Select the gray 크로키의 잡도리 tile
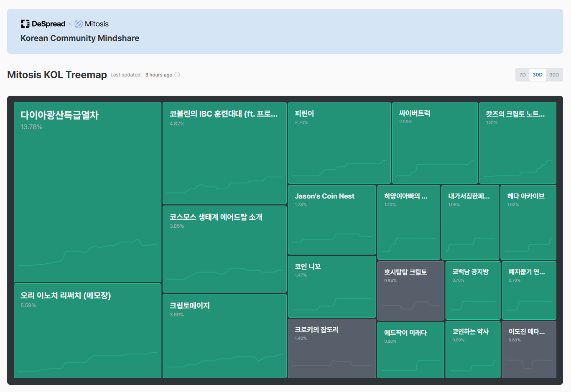Viewport: 571px width, 392px height. pyautogui.click(x=332, y=349)
